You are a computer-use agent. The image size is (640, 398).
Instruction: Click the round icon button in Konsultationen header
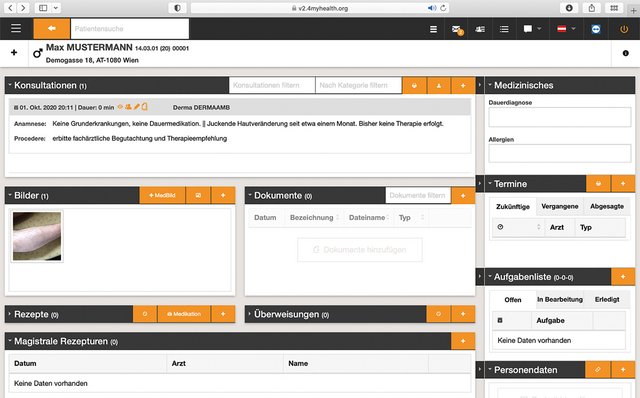[x=414, y=85]
